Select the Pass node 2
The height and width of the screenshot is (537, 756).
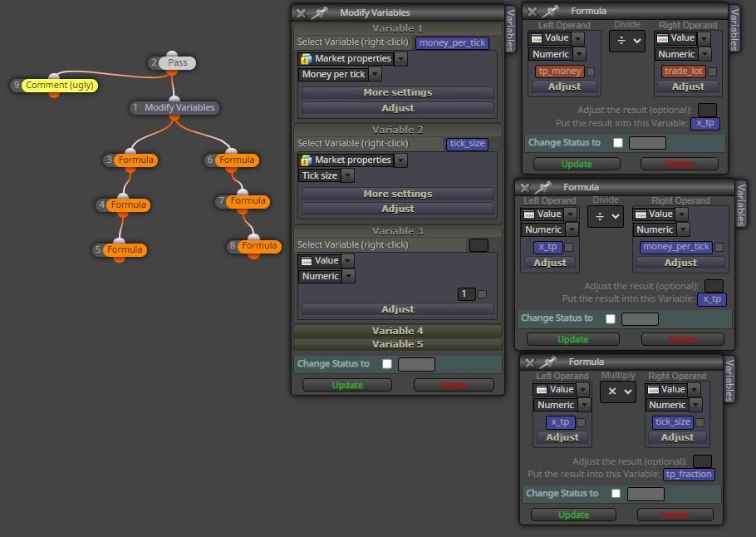[x=177, y=62]
